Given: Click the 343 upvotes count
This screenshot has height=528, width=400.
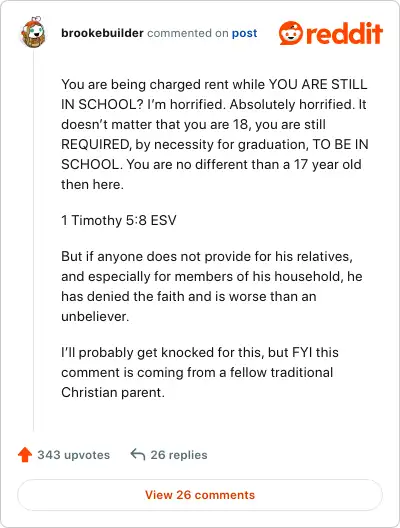Looking at the screenshot, I should pyautogui.click(x=74, y=455).
